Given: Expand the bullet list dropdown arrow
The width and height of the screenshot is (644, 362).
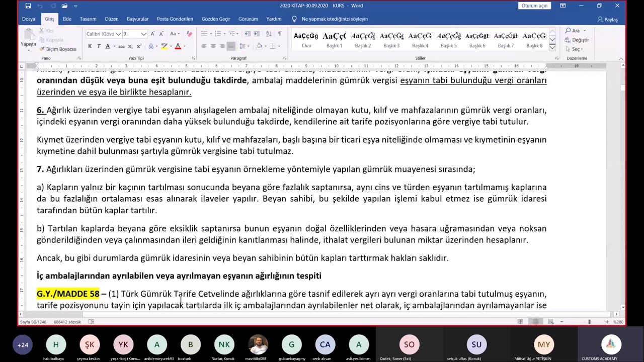Looking at the screenshot, I should click(211, 34).
